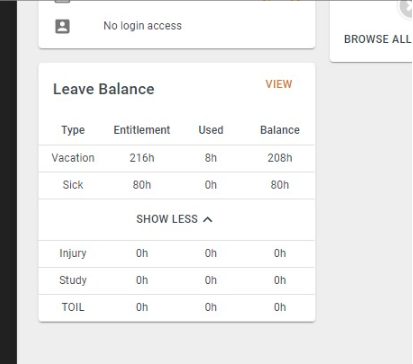Image resolution: width=413 pixels, height=364 pixels.
Task: Click the BROWSE ALL button
Action: pyautogui.click(x=378, y=39)
